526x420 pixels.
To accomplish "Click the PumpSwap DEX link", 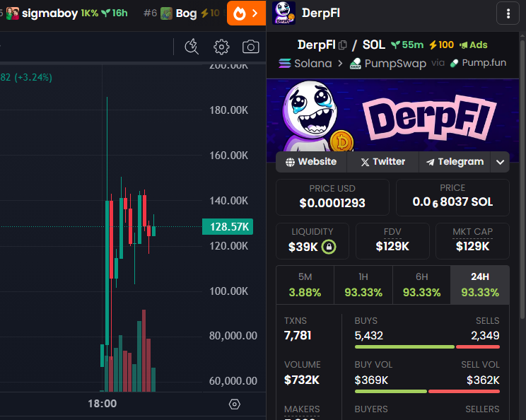I will [388, 63].
